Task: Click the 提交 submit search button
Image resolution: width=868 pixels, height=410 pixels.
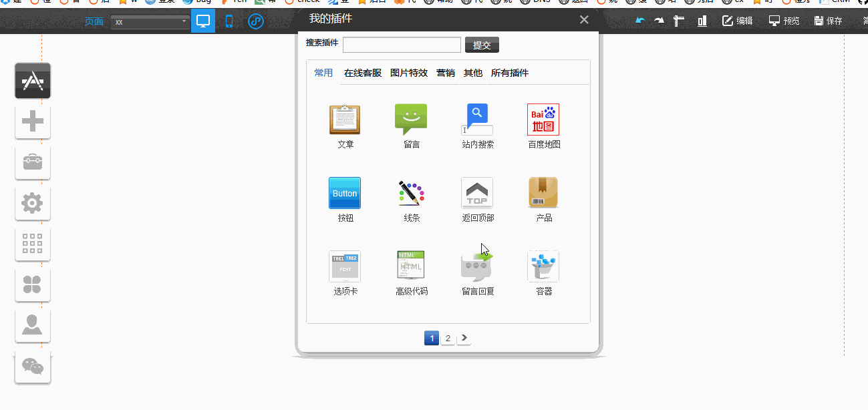Action: [482, 45]
